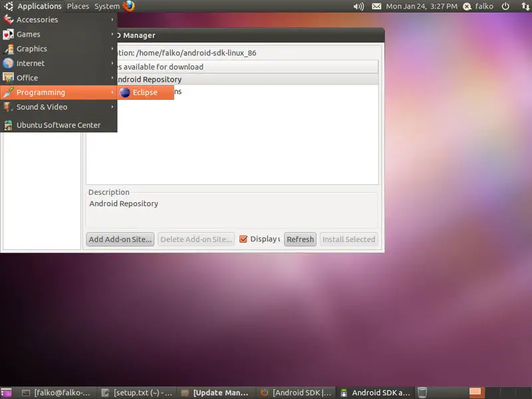Expand the Games submenu
The image size is (532, 399).
tap(59, 35)
